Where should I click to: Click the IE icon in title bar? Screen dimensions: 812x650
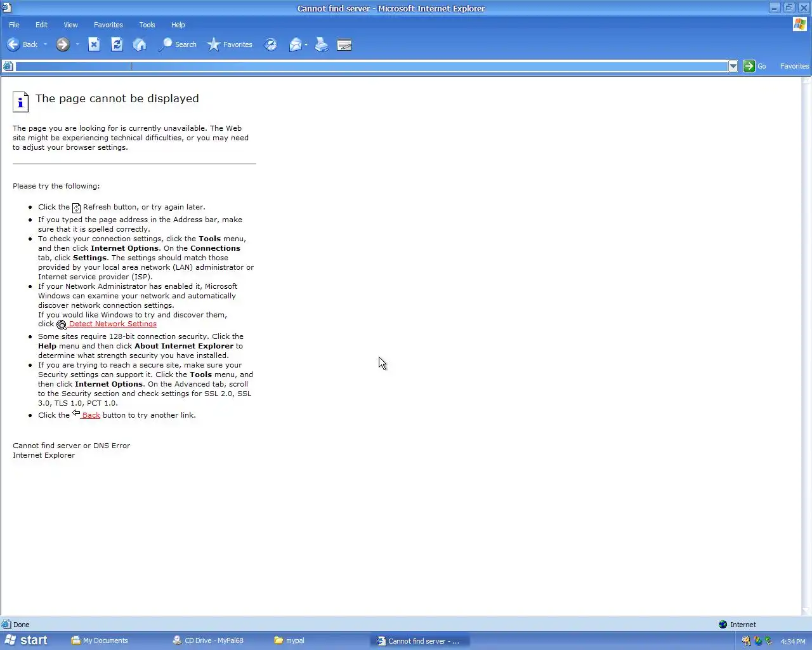pos(6,8)
